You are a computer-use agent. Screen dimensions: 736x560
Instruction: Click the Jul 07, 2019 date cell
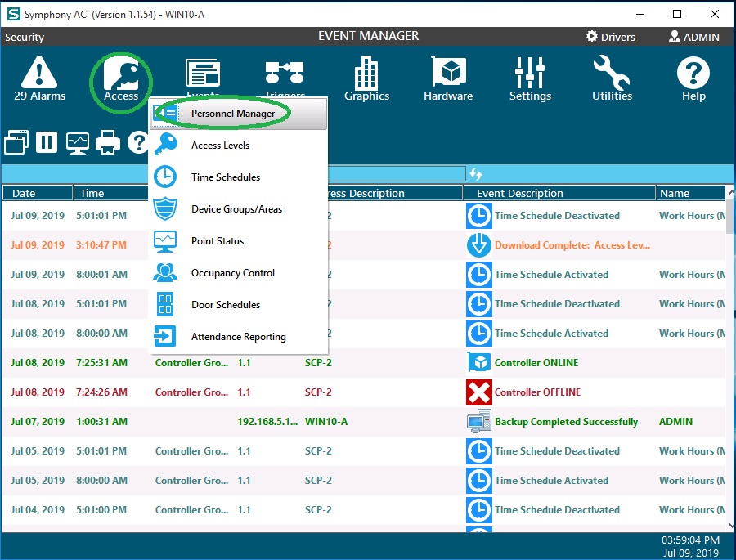point(38,422)
